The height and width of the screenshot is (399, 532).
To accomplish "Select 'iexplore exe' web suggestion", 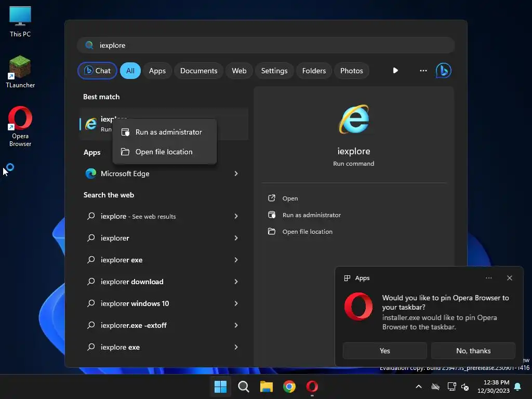I will (164, 347).
